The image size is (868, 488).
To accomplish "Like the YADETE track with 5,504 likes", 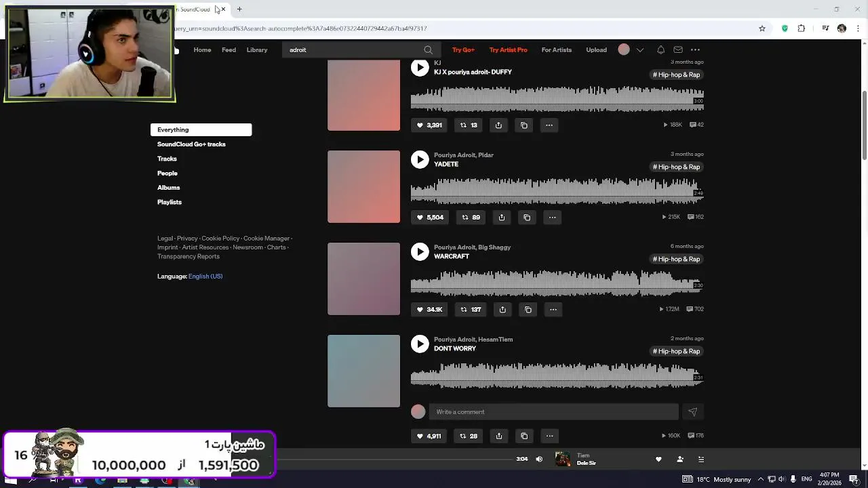I will (x=430, y=217).
